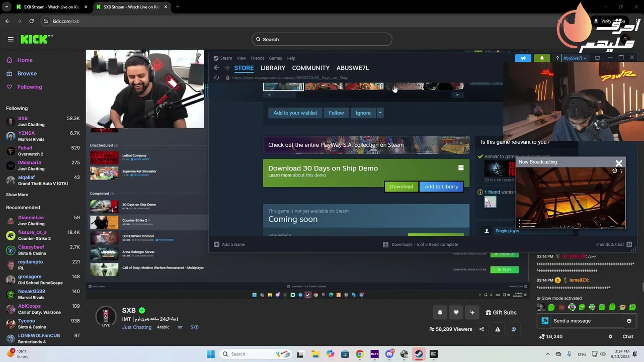Open the browser tab search dropdown

pos(6,7)
